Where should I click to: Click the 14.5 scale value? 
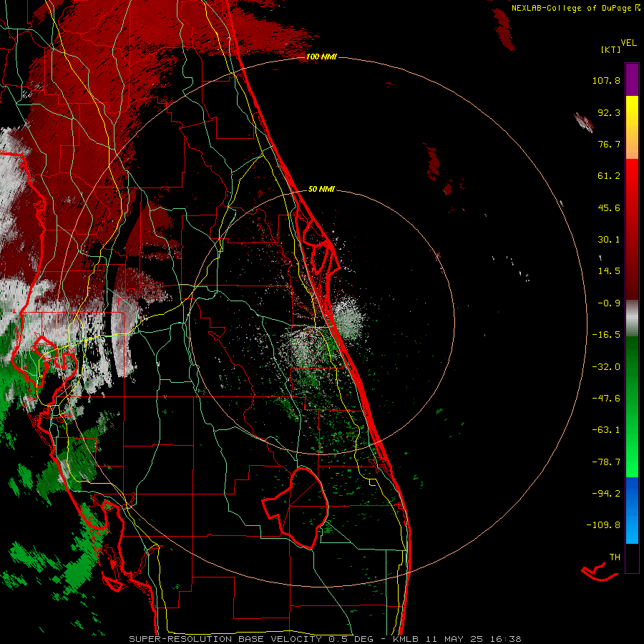tap(609, 271)
